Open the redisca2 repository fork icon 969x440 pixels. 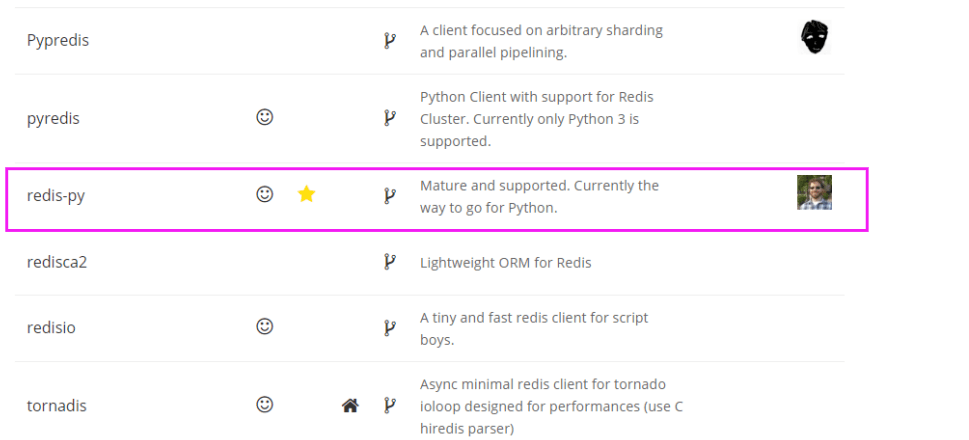(389, 262)
